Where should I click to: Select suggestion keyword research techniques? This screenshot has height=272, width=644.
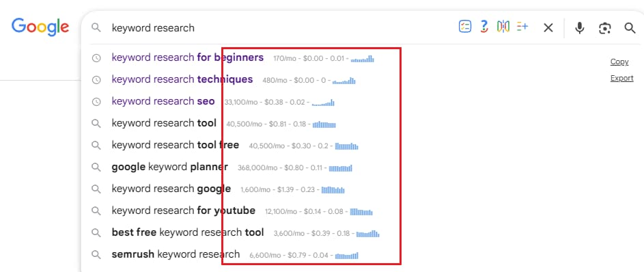click(x=182, y=79)
